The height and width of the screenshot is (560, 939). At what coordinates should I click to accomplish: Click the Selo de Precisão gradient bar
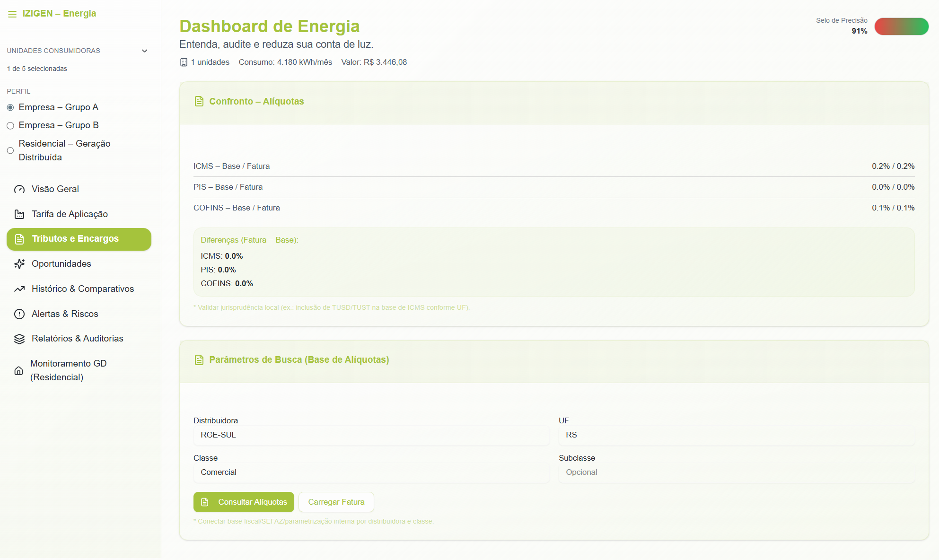tap(901, 26)
